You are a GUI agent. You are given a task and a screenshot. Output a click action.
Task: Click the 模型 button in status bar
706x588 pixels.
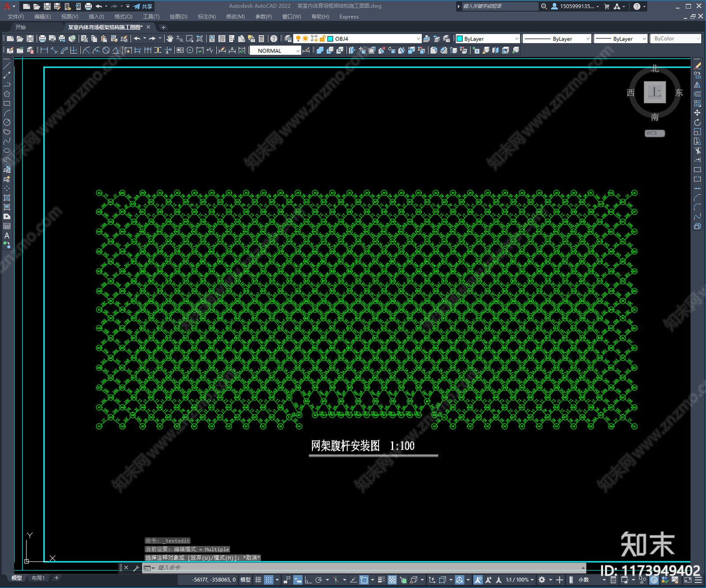pos(245,580)
